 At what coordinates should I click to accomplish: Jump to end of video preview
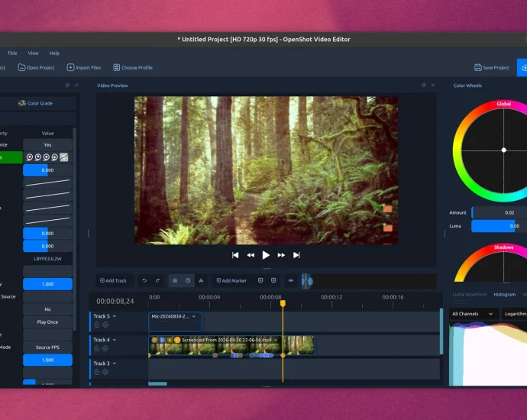[296, 255]
